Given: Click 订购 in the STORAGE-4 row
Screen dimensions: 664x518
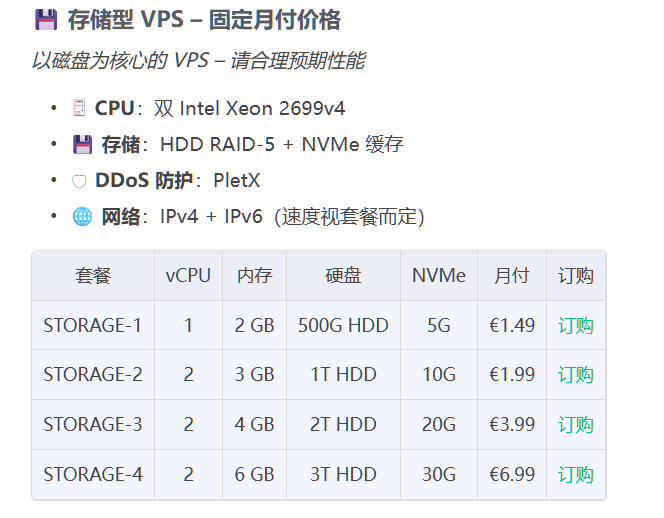Looking at the screenshot, I should coord(575,475).
